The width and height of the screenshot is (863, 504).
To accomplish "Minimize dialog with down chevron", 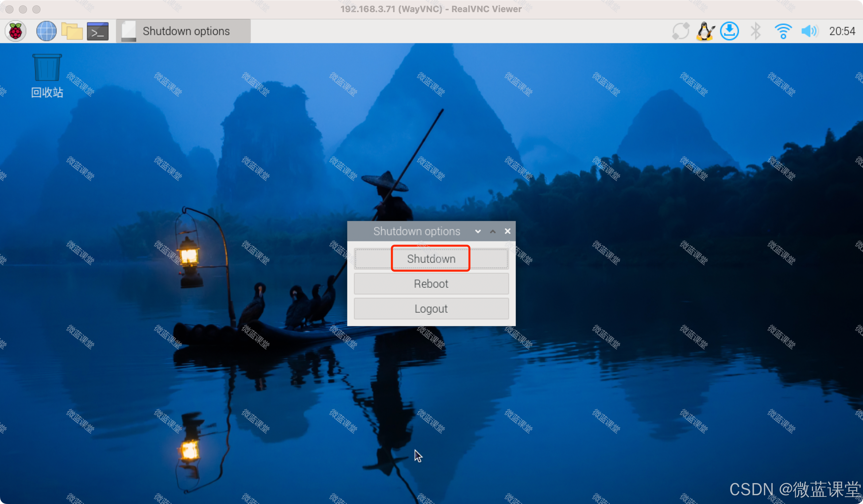I will click(478, 231).
